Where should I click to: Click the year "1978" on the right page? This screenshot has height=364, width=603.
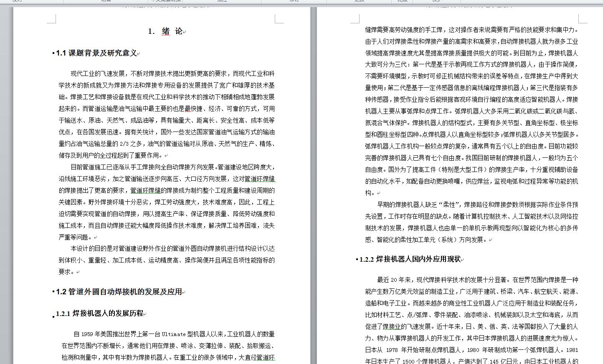(x=392, y=350)
